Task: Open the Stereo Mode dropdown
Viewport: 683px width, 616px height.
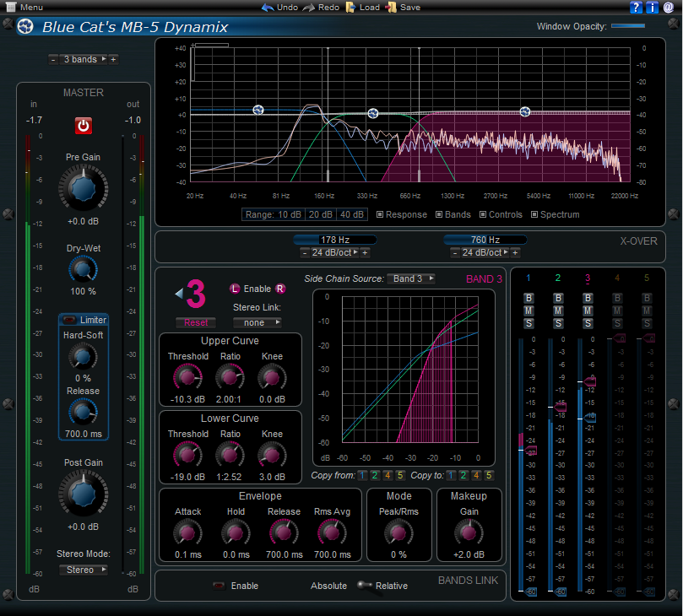Action: [x=83, y=570]
